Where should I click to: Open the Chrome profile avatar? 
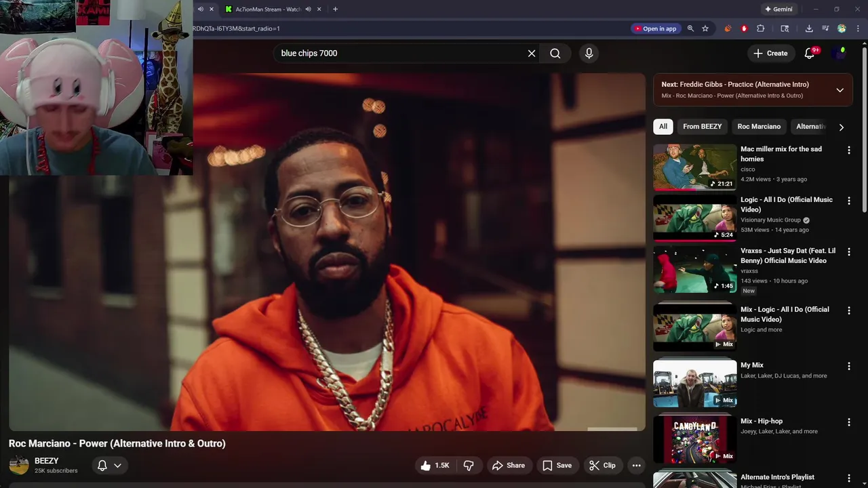click(x=842, y=28)
